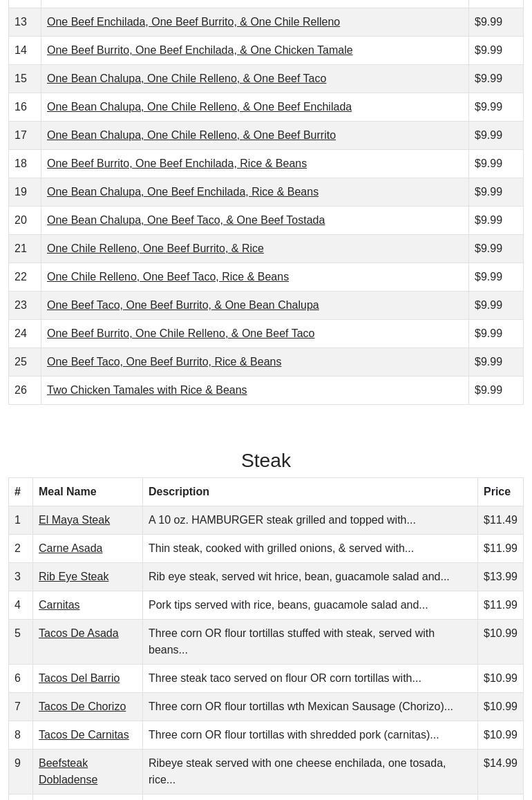This screenshot has width=532, height=800.
Task: Open Two Chicken Tamales with Rice & Beans
Action: point(146,390)
